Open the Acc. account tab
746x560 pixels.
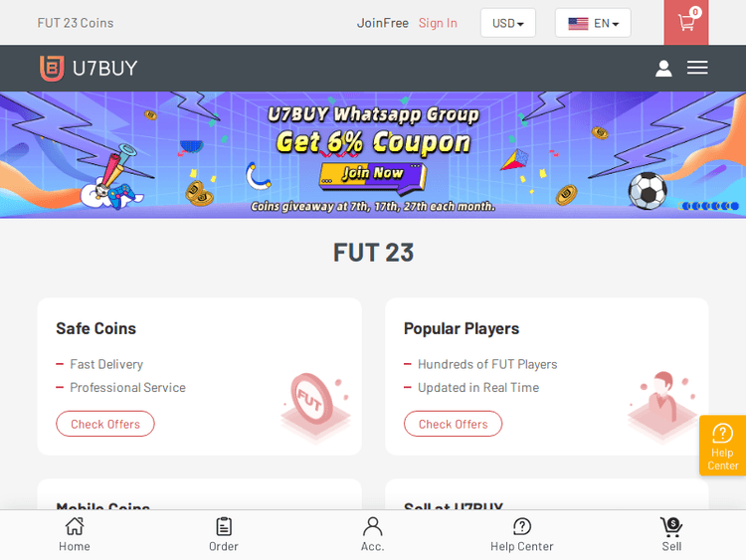click(373, 535)
